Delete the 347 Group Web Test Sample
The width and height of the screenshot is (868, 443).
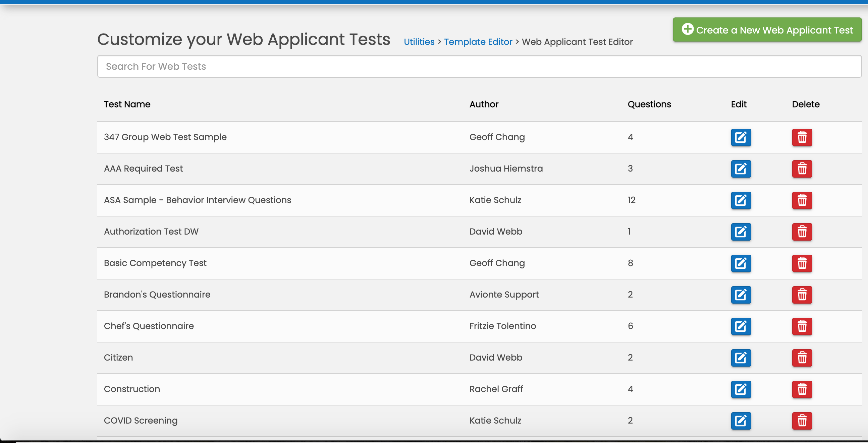[802, 137]
